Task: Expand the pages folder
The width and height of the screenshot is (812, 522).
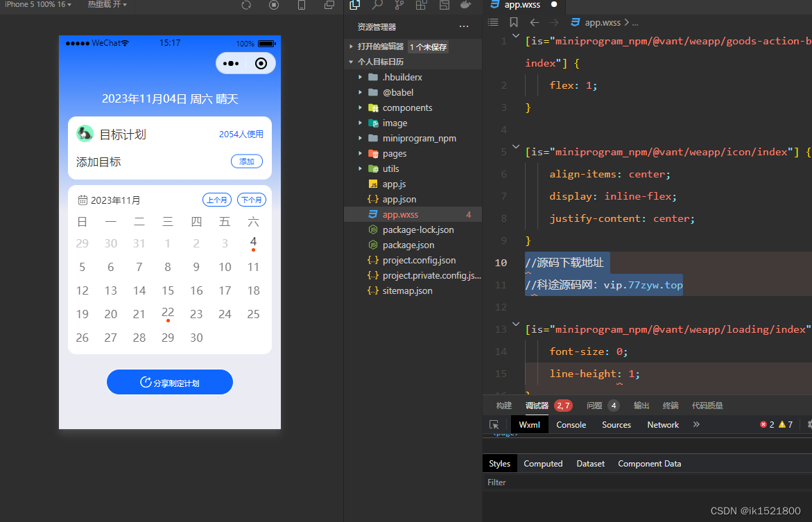Action: point(361,153)
